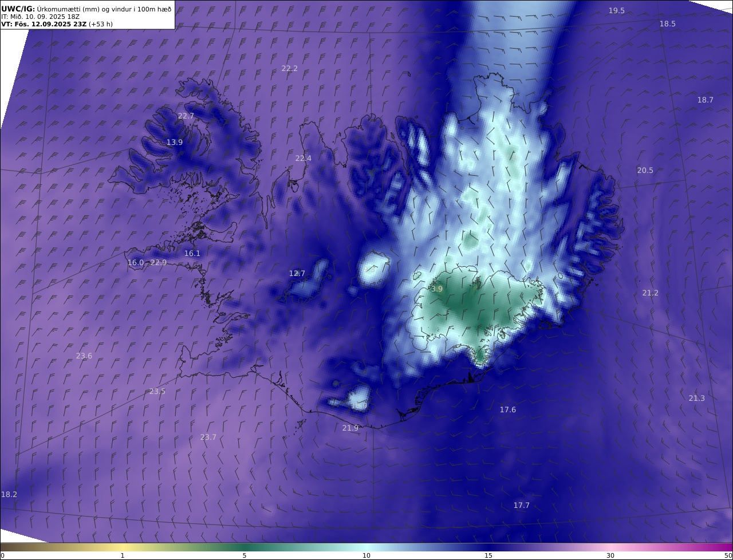The width and height of the screenshot is (733, 560).
Task: Click the value 13.9 on the map
Action: tap(175, 143)
